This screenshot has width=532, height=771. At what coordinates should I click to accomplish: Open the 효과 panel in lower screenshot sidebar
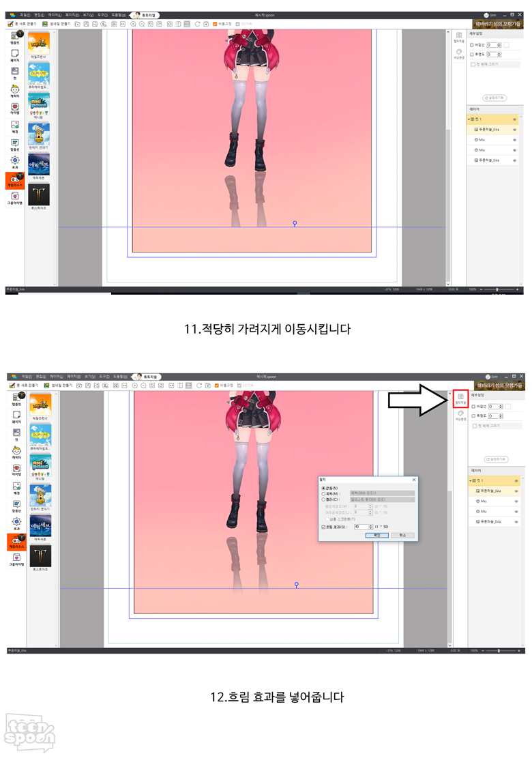point(16,523)
